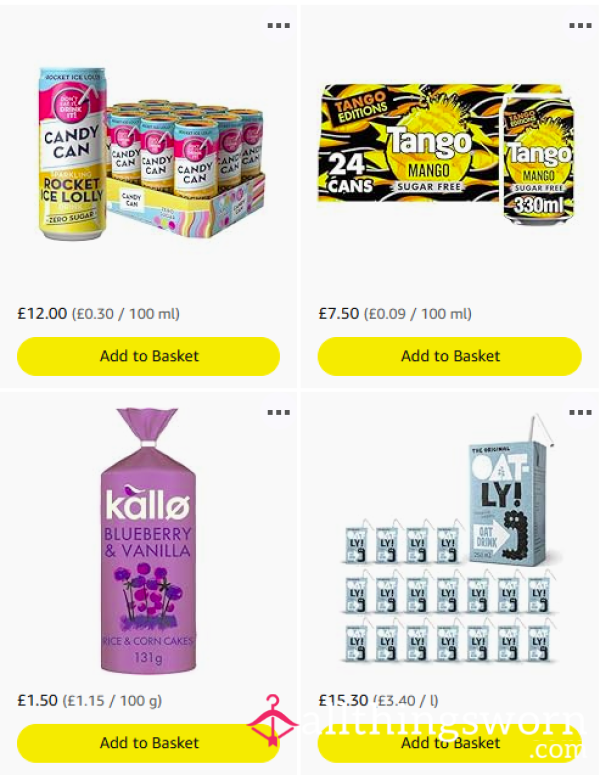Add Candy Can Rocket Ice Lolly to basket
Screen dimensions: 600x775
click(x=148, y=356)
